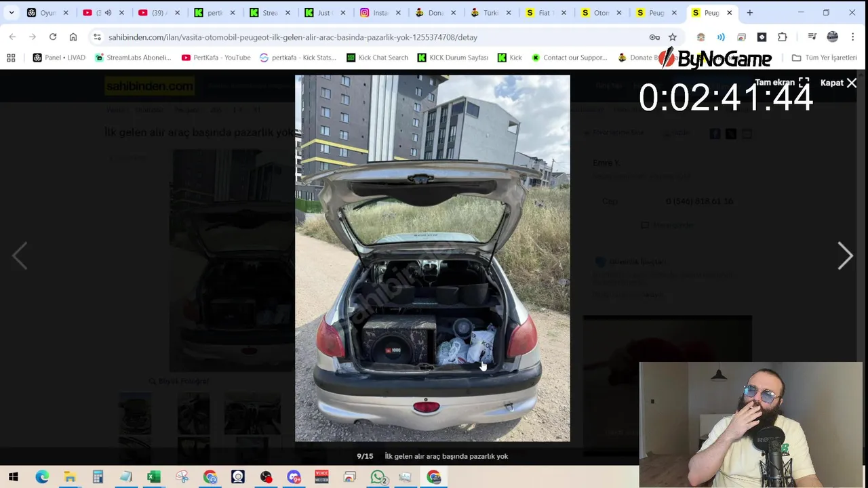Open the tab search dropdown
The height and width of the screenshot is (488, 868).
tap(12, 13)
